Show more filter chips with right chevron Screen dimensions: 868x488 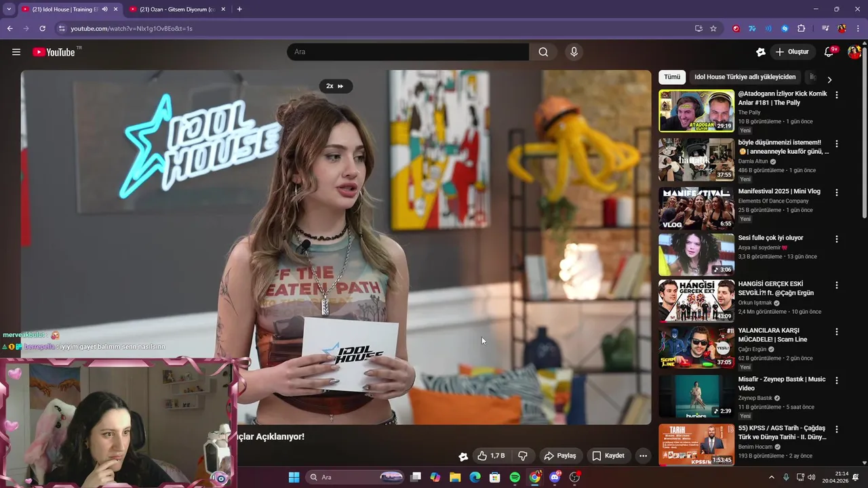[x=829, y=79]
